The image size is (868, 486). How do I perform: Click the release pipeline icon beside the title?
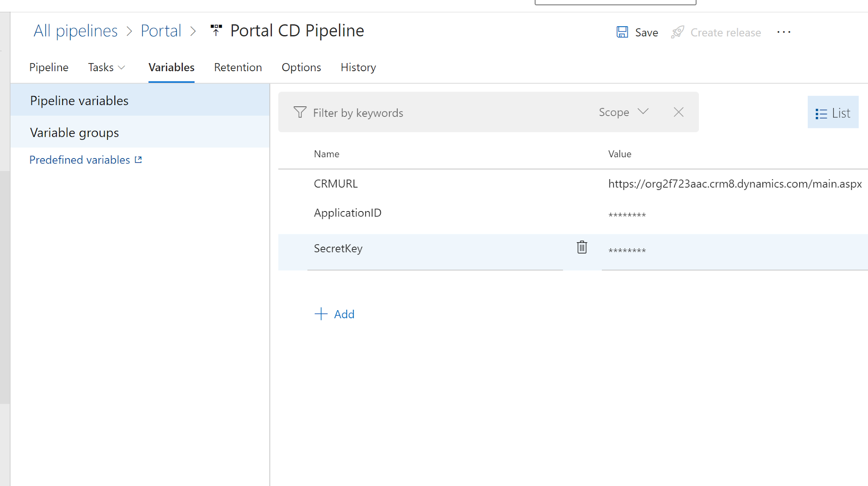216,30
